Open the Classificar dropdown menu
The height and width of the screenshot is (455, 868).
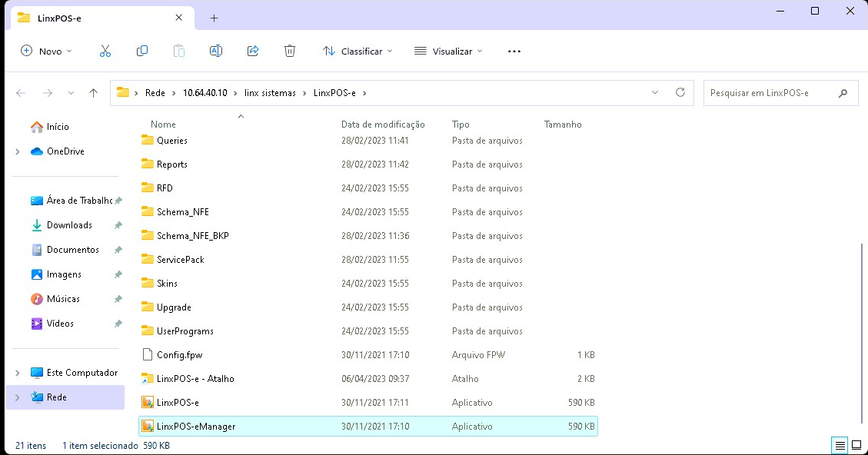click(358, 51)
